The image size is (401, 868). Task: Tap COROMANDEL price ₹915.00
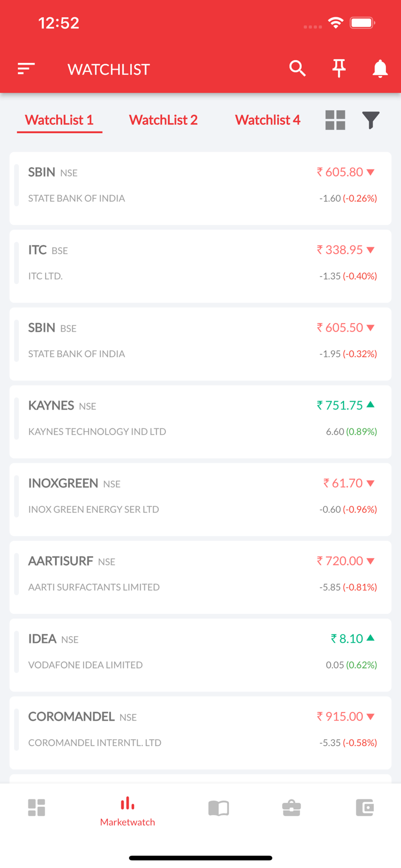pos(340,716)
